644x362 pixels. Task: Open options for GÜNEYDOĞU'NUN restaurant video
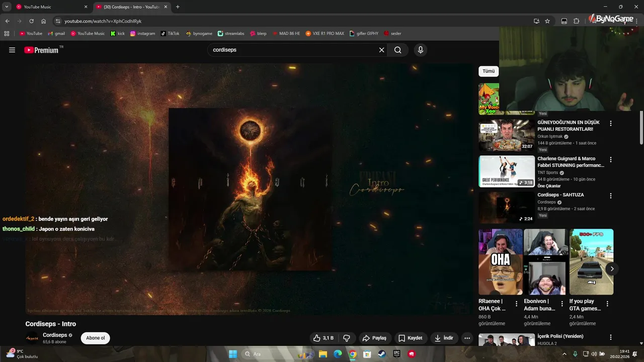611,123
